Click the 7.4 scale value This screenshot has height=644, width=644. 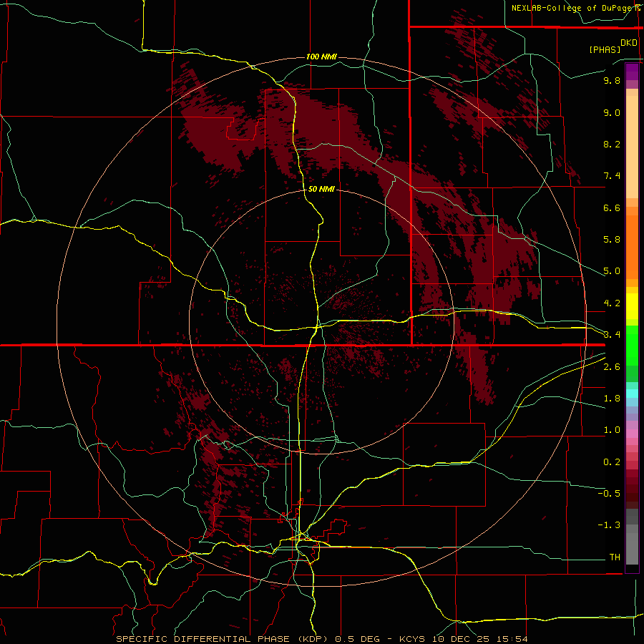[x=612, y=176]
